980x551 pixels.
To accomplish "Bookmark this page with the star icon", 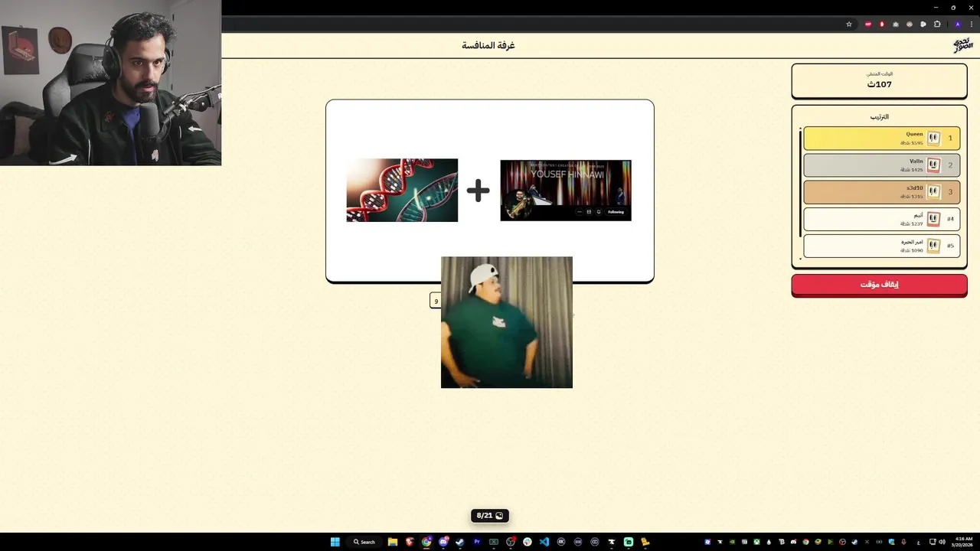I will pyautogui.click(x=849, y=24).
